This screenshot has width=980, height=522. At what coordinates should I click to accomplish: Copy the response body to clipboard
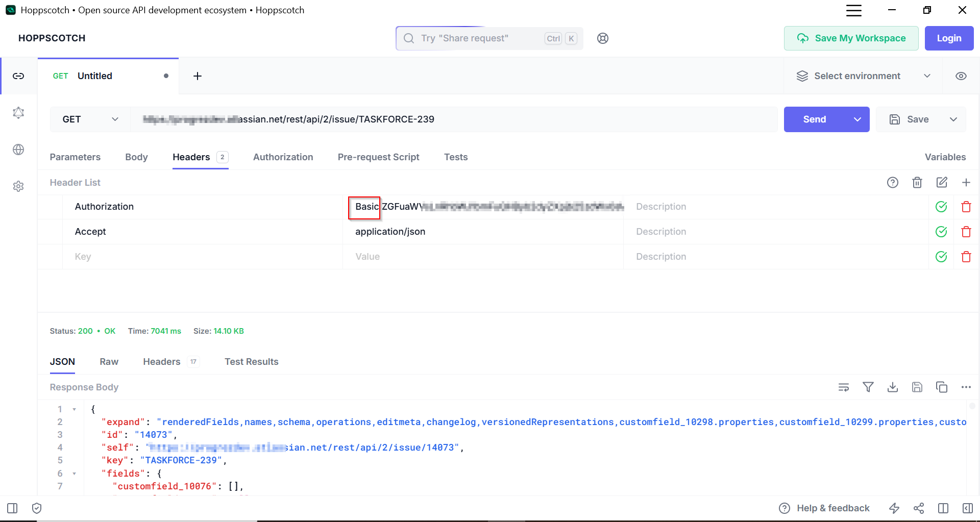(x=942, y=387)
